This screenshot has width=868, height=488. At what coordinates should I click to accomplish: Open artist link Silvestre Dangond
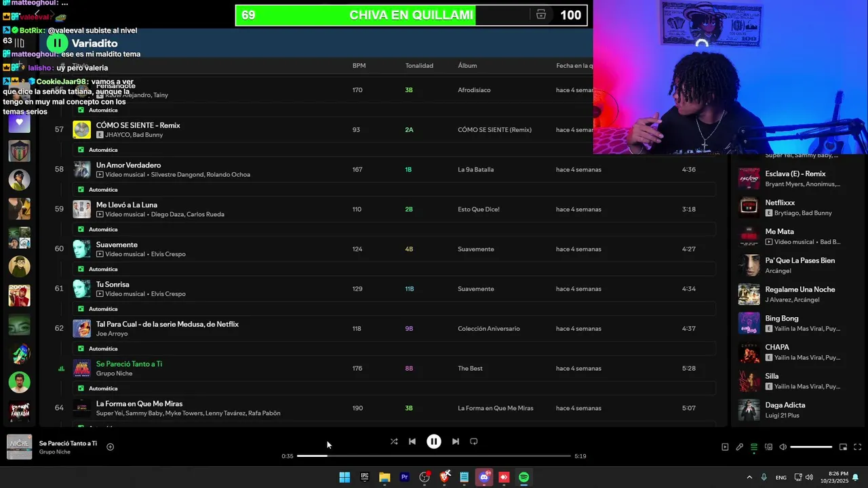coord(177,175)
